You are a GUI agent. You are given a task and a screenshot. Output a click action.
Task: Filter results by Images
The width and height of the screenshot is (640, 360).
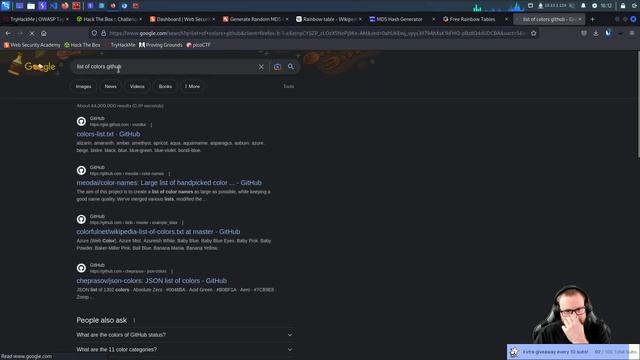click(83, 87)
